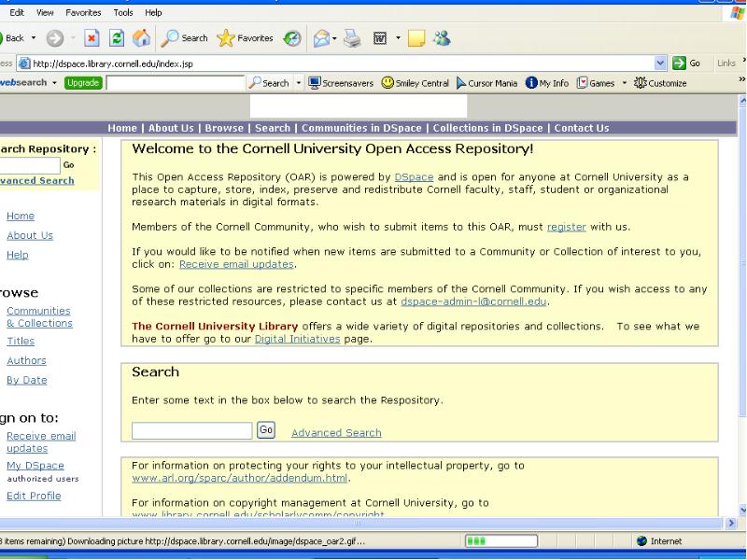
Task: Expand the toolbar overflow chevron
Action: click(742, 79)
